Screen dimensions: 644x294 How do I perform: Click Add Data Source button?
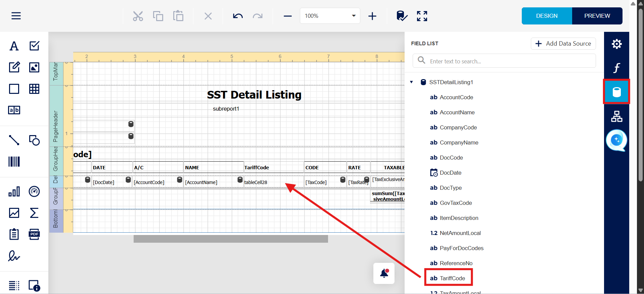tap(563, 44)
